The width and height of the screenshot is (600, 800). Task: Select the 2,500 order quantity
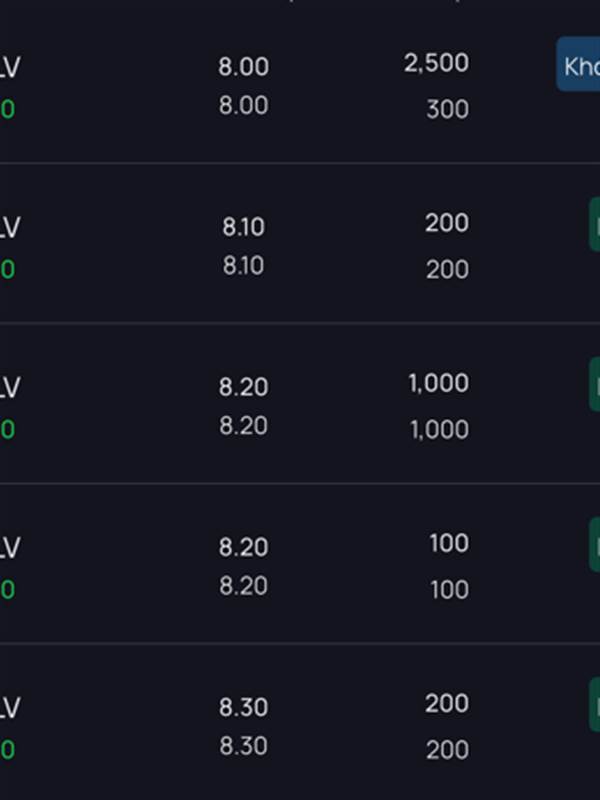click(x=436, y=64)
